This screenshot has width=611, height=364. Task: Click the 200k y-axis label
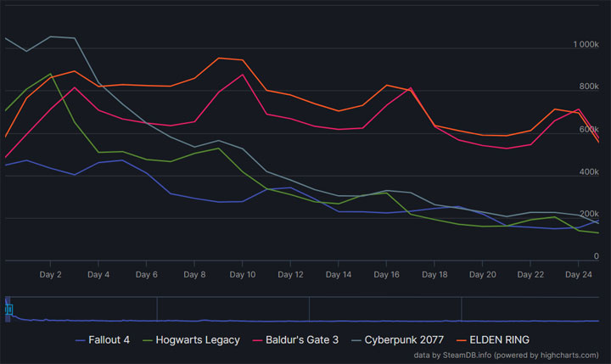coord(589,214)
